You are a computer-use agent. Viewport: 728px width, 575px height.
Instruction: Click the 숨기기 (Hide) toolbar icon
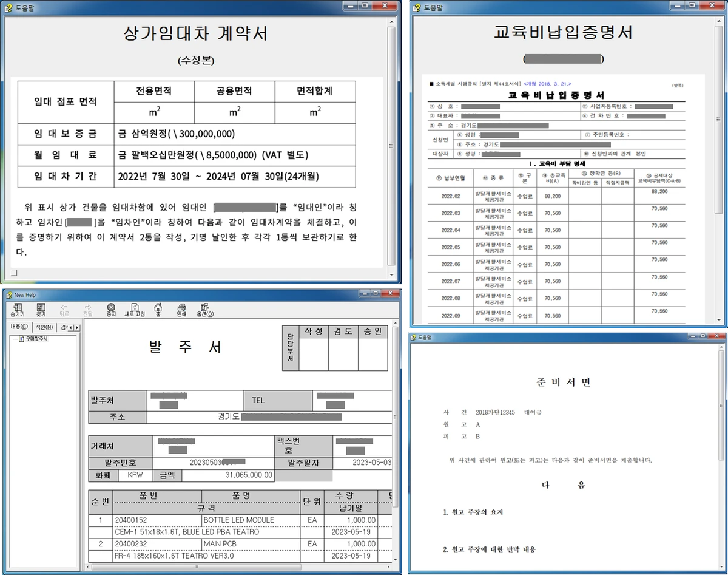(17, 310)
